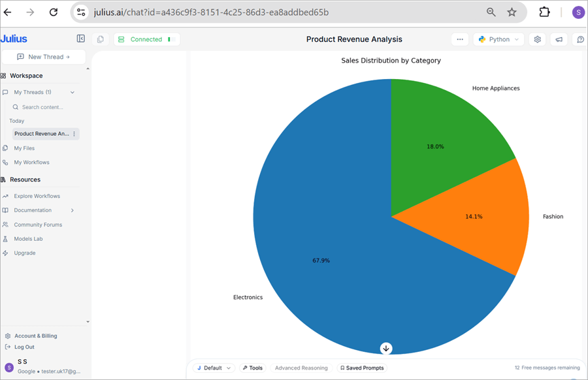Enable Advanced Reasoning mode
Viewport: 588px width, 380px height.
tap(301, 368)
